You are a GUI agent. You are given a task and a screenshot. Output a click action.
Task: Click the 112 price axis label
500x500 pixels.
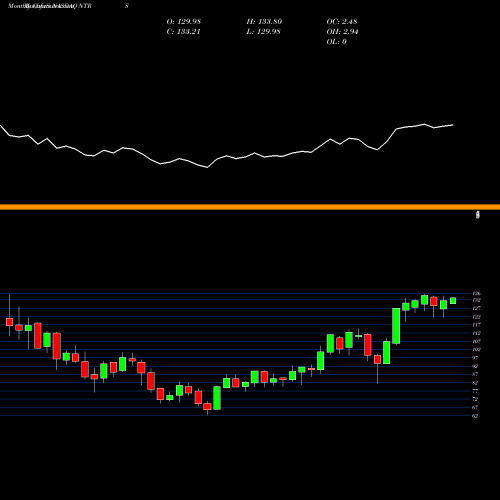click(x=477, y=333)
